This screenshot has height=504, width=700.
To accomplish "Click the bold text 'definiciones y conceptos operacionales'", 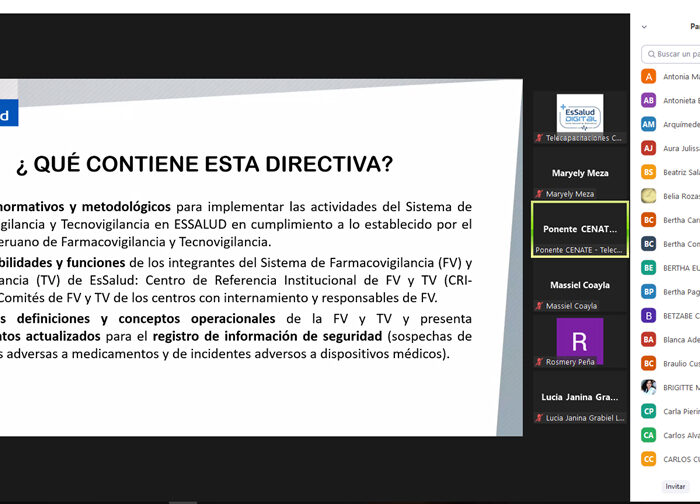I will (x=146, y=319).
